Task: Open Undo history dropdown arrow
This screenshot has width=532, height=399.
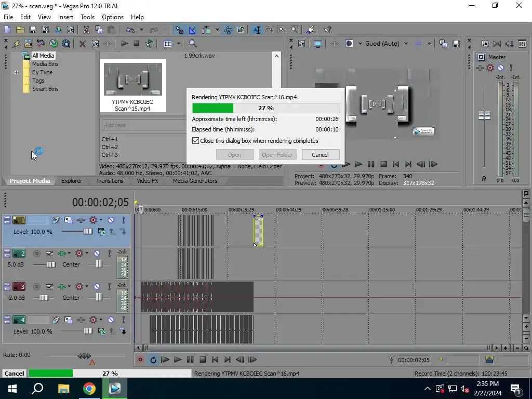Action: [x=141, y=30]
